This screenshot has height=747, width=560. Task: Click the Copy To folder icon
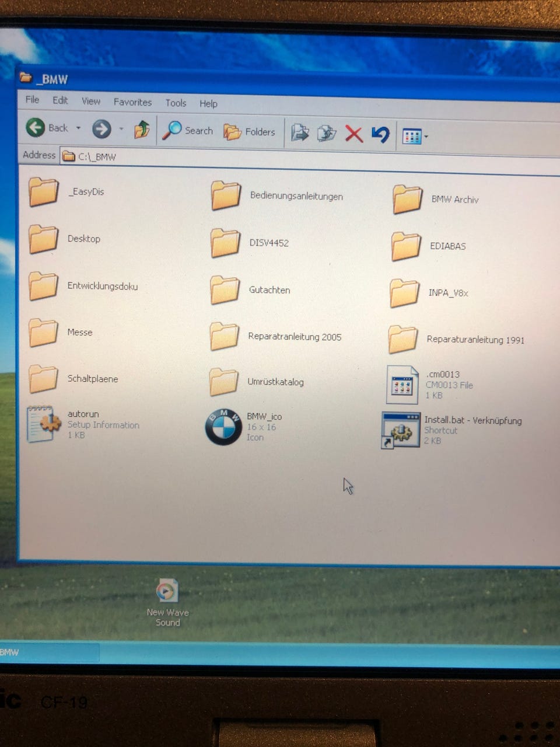pyautogui.click(x=327, y=133)
